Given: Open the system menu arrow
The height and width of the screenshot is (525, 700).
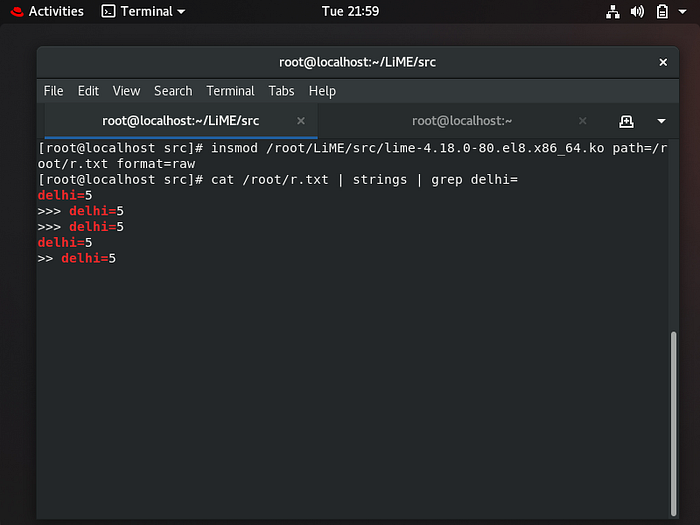Looking at the screenshot, I should coord(683,12).
